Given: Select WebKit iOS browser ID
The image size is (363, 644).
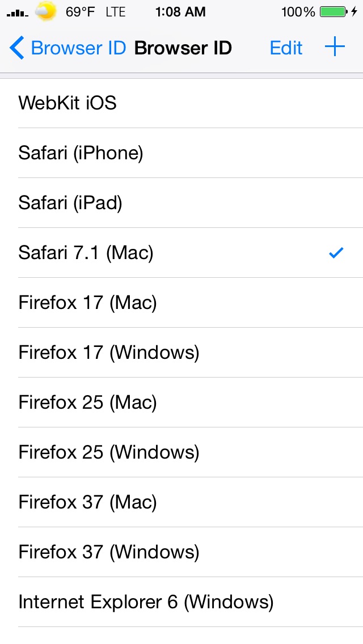Looking at the screenshot, I should 181,103.
